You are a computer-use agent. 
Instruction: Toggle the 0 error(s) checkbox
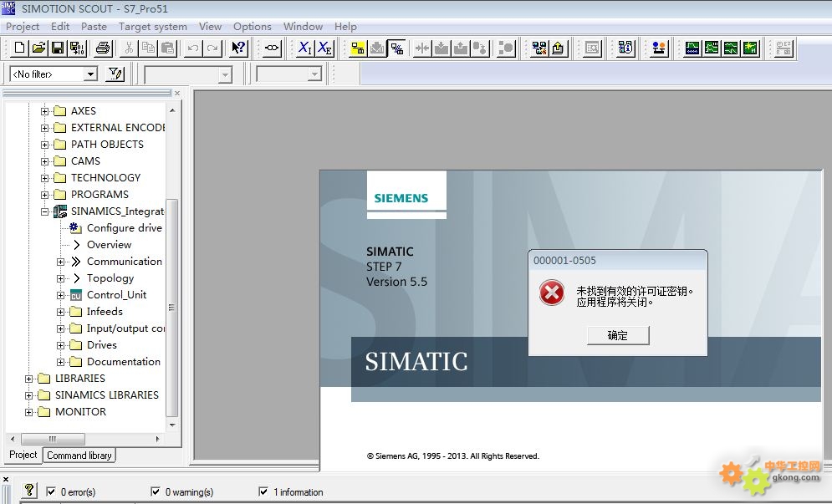click(51, 491)
